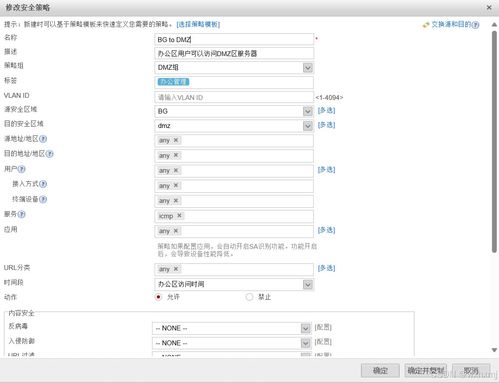Select the 禁止 action radio button
The width and height of the screenshot is (499, 383).
pos(249,297)
